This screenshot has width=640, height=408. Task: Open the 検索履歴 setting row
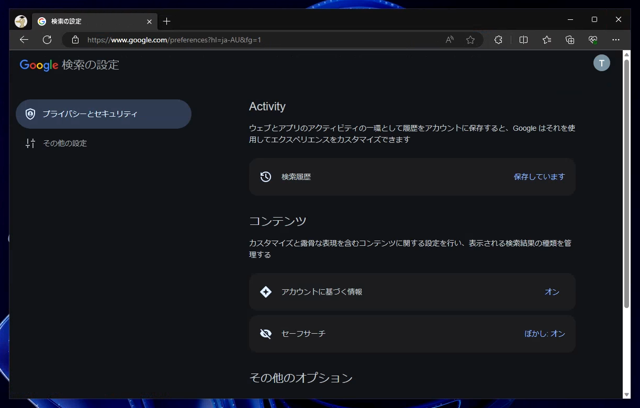(x=412, y=177)
